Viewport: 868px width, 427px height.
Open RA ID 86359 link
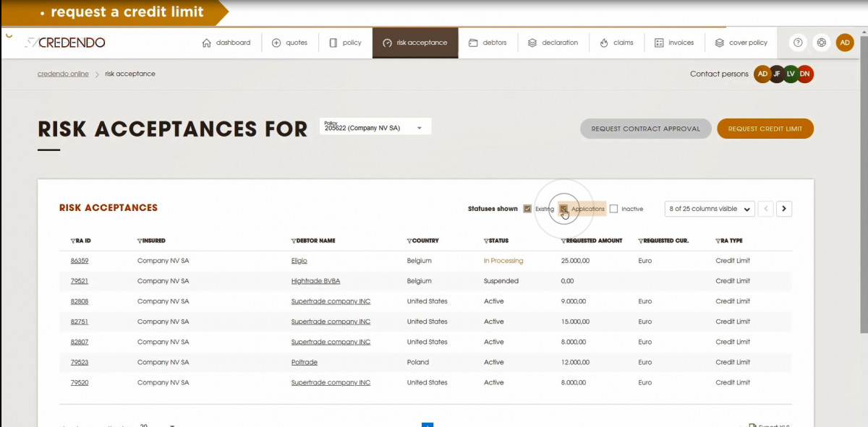pos(80,261)
